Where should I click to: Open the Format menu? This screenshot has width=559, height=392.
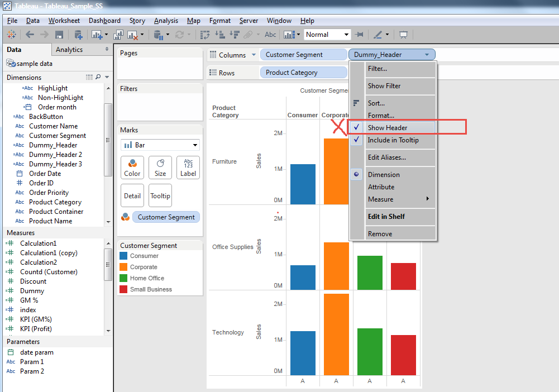[220, 21]
